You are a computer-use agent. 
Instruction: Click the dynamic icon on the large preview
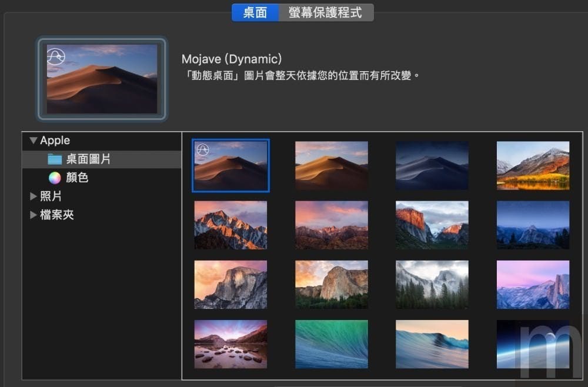[x=56, y=57]
